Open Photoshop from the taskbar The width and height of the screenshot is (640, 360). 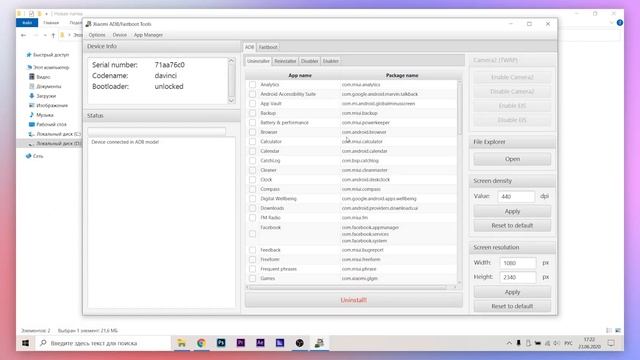click(x=221, y=343)
